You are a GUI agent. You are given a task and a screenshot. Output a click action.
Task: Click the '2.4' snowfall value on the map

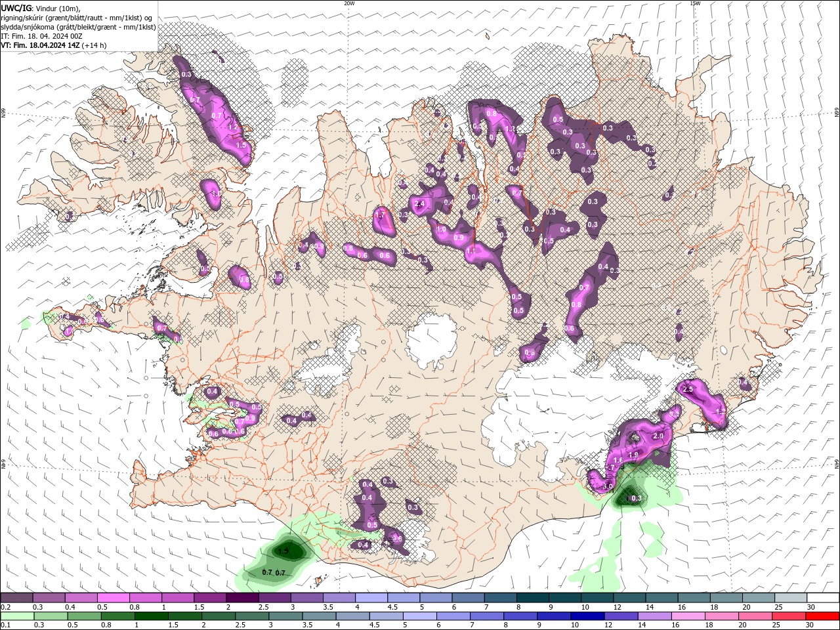pyautogui.click(x=421, y=204)
